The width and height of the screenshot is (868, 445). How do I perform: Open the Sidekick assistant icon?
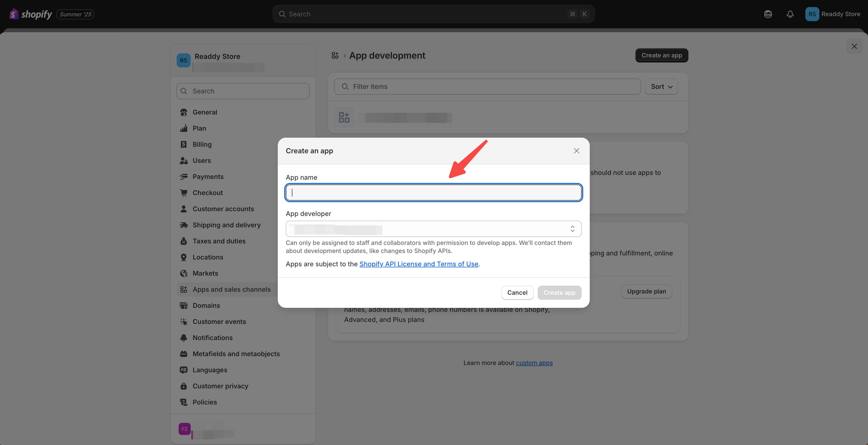pos(768,14)
